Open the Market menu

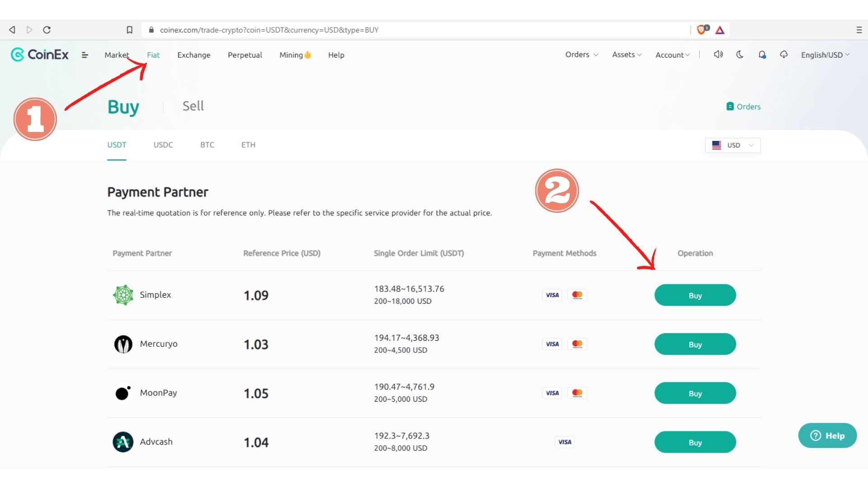pos(117,55)
